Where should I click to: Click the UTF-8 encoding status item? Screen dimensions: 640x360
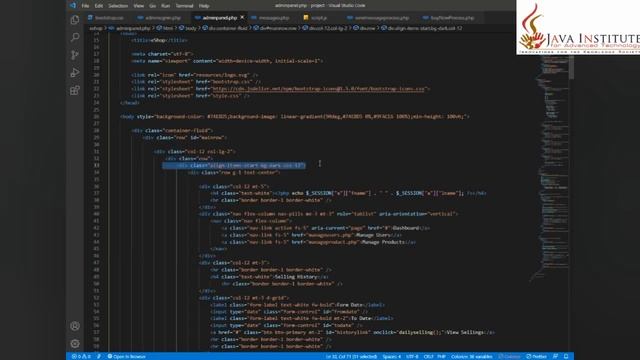pyautogui.click(x=412, y=356)
